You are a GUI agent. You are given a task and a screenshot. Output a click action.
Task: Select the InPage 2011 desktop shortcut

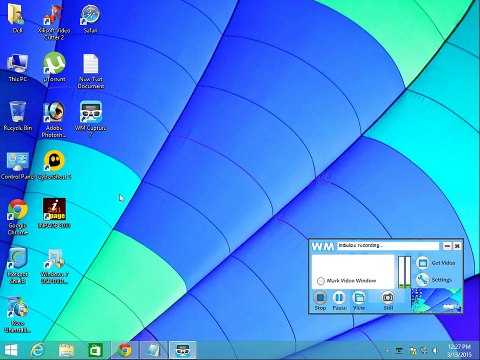click(54, 213)
